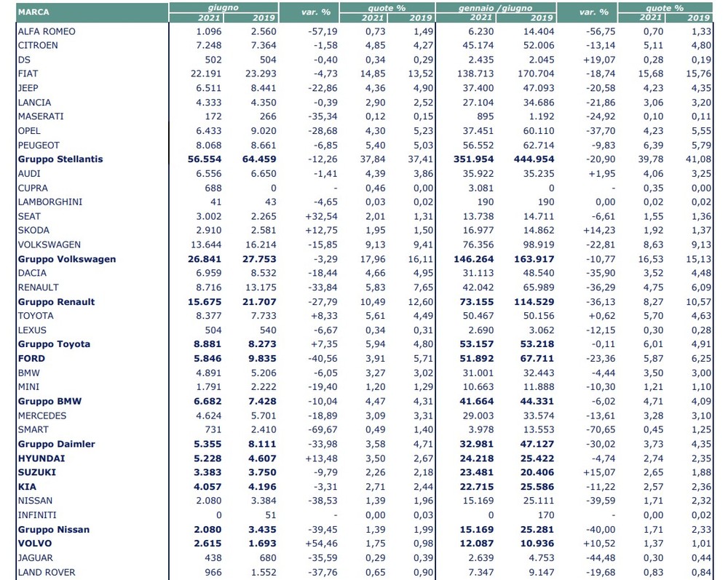Select the LEXUS row label
This screenshot has height=580, width=728.
tap(32, 330)
